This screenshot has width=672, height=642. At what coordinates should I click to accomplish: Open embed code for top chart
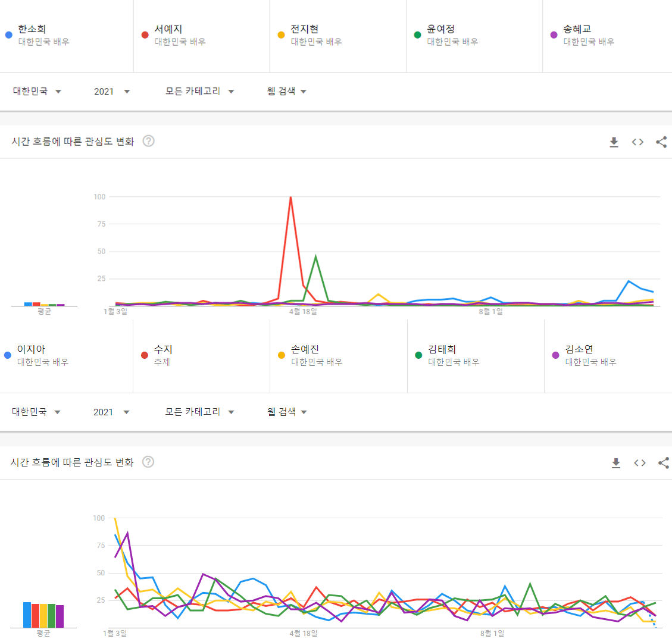637,142
